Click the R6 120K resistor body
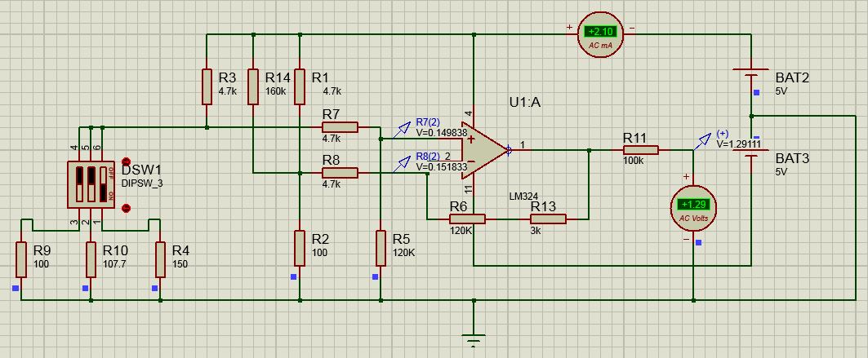The height and width of the screenshot is (358, 868). [467, 219]
